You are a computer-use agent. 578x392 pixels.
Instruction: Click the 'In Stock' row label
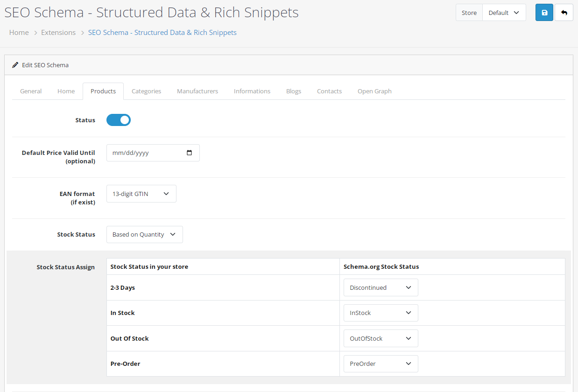tap(123, 313)
